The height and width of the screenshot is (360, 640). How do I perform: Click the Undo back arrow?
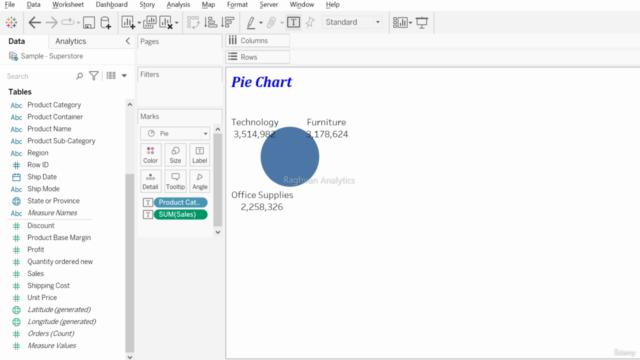(x=35, y=22)
